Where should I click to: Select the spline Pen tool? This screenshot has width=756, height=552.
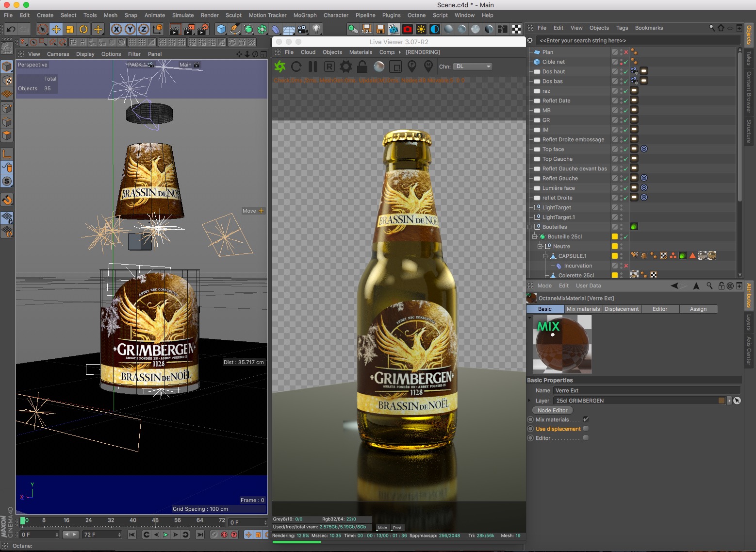click(x=235, y=29)
